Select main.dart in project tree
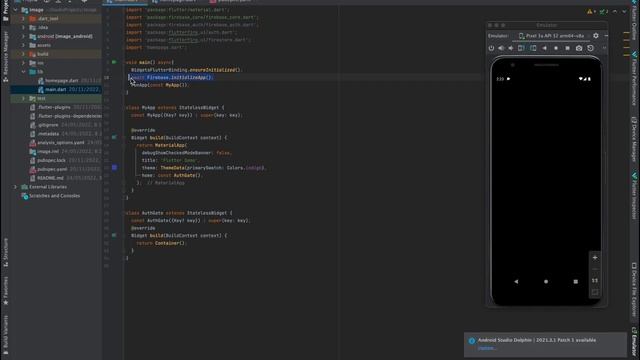Screen dimensions: 640x360 click(x=56, y=89)
